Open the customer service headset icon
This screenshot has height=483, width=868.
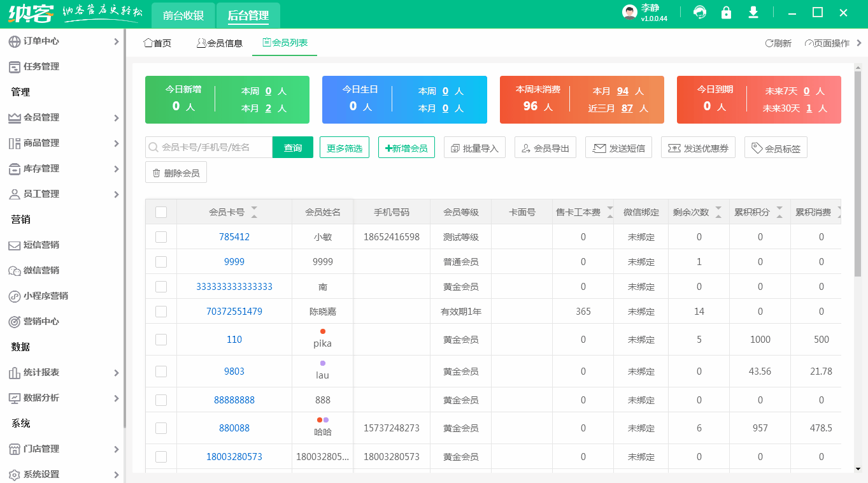(x=699, y=12)
